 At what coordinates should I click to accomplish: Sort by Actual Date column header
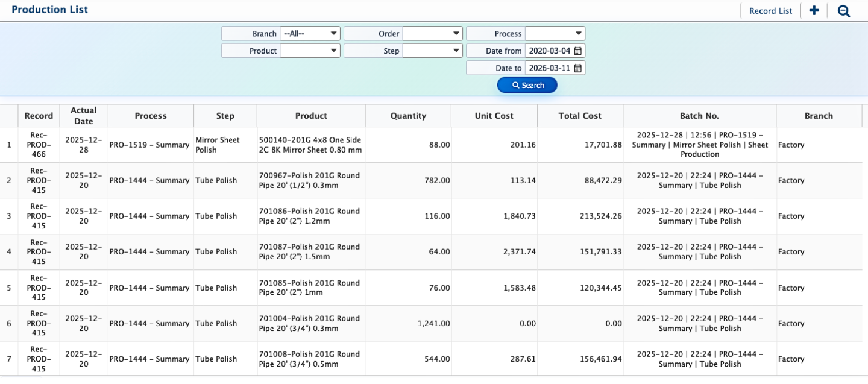84,116
